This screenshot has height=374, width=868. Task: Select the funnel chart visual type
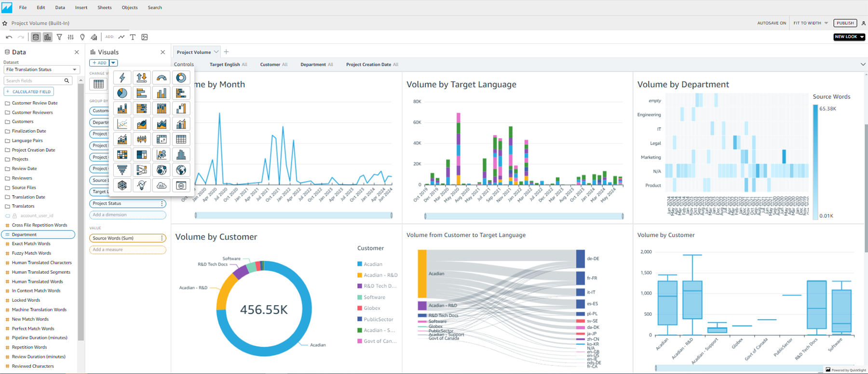[122, 170]
